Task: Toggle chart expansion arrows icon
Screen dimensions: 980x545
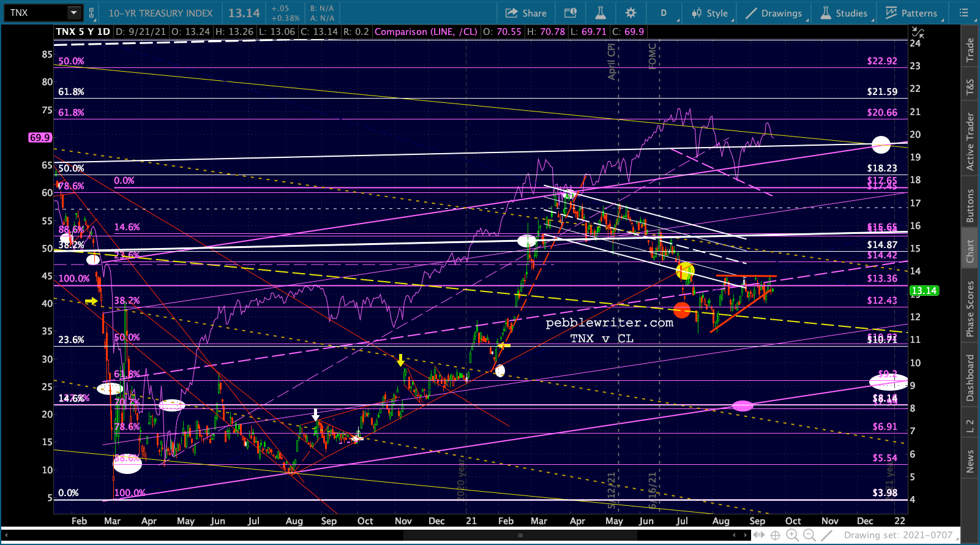Action: (758, 535)
